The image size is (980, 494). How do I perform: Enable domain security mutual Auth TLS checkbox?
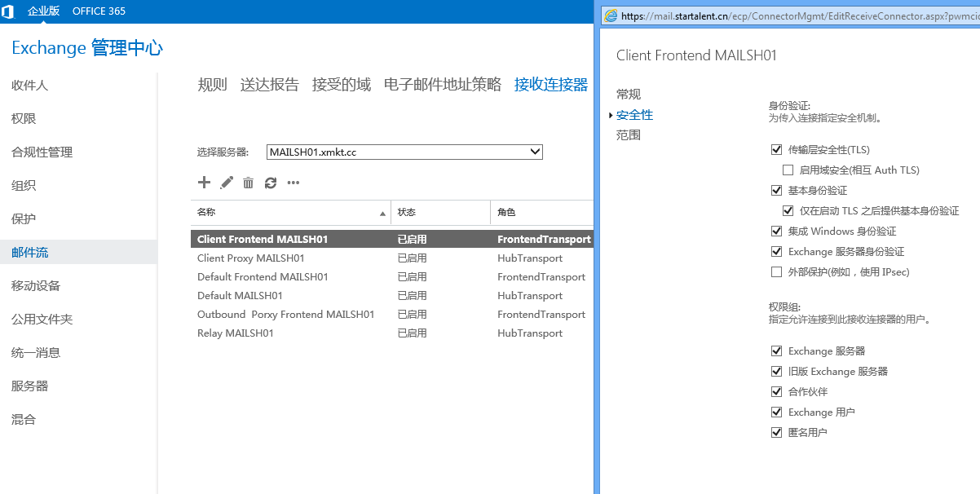coord(788,170)
